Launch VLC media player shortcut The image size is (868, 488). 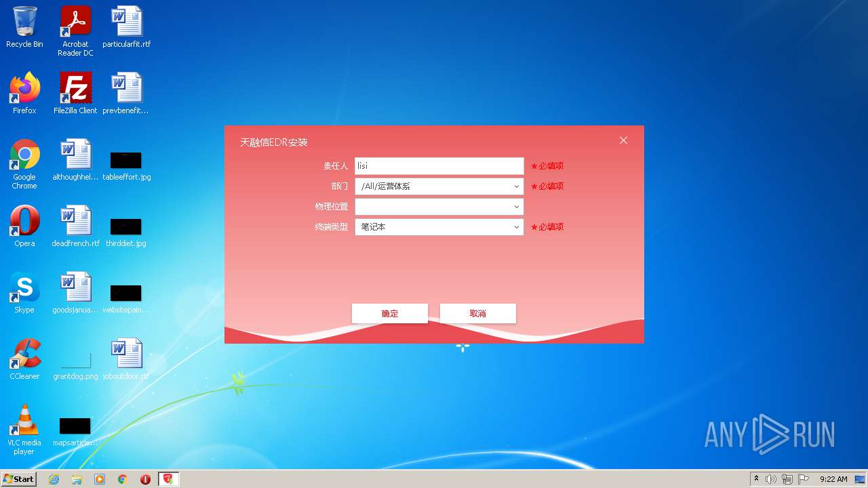(x=24, y=430)
